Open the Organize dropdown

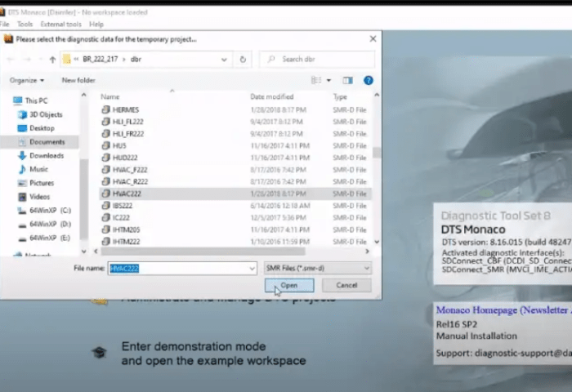tap(27, 80)
